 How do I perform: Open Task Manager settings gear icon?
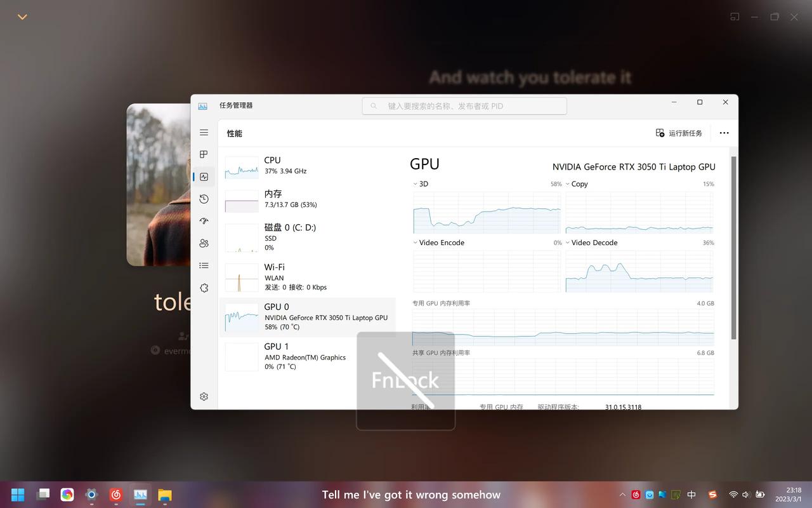204,396
